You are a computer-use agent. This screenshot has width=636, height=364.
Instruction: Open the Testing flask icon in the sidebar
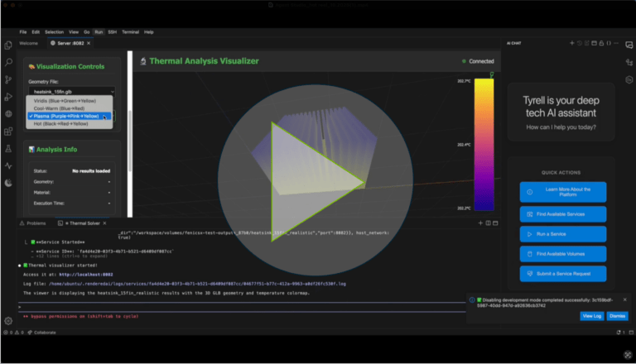8,148
